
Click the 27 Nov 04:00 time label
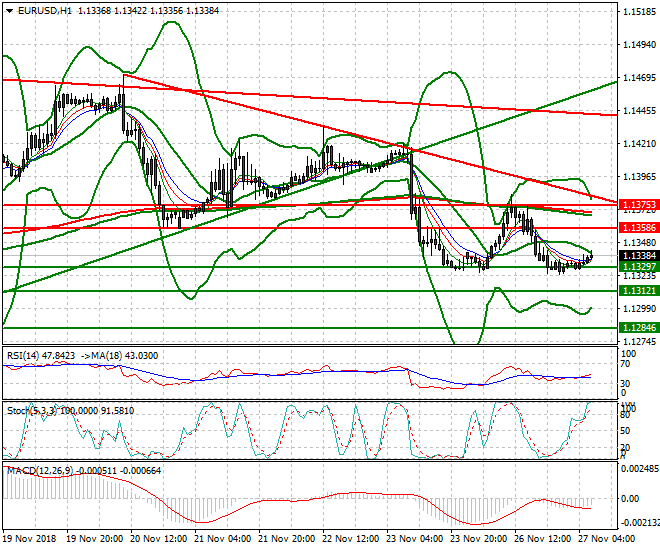[607, 539]
